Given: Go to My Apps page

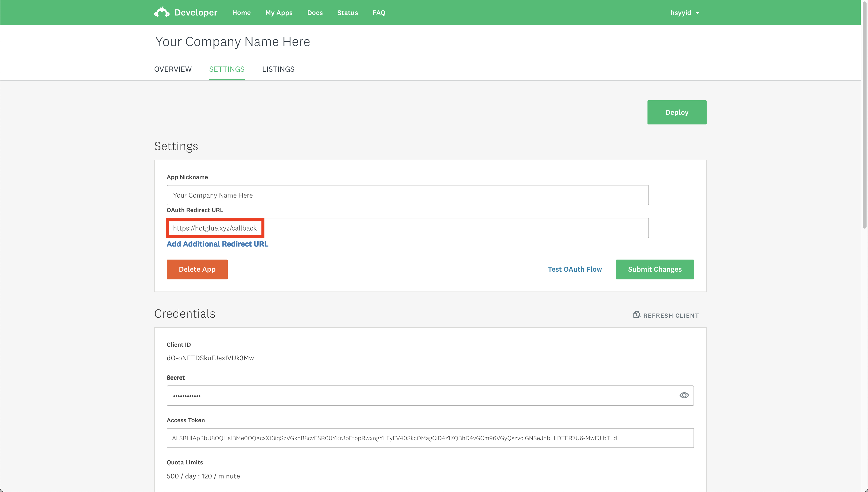Looking at the screenshot, I should (x=279, y=13).
